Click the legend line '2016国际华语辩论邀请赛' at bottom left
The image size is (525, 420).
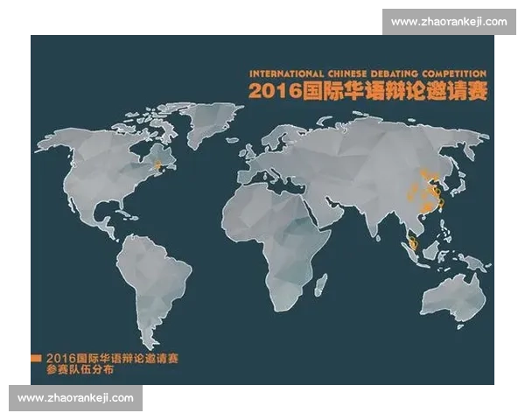click(x=112, y=359)
